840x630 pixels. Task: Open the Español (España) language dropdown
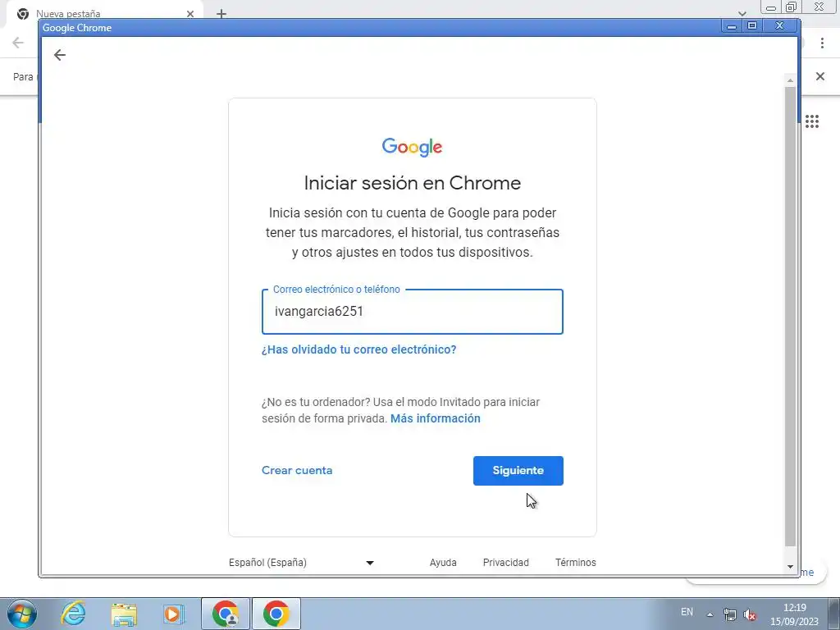click(302, 563)
